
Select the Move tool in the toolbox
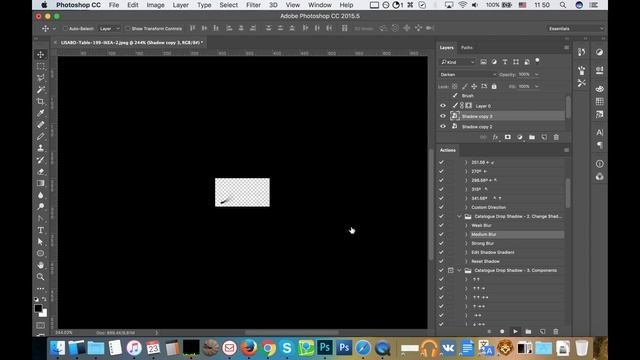click(x=40, y=55)
